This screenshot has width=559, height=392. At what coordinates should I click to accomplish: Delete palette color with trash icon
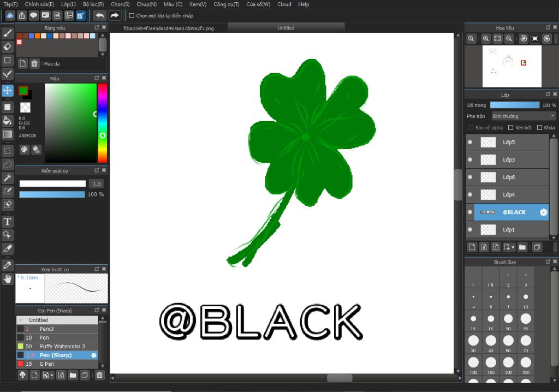point(34,63)
